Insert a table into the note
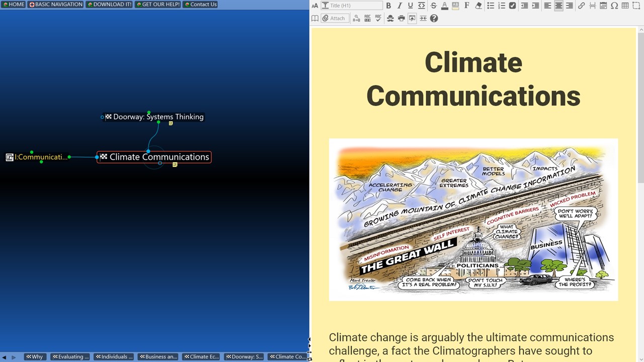This screenshot has height=362, width=644. 625,6
